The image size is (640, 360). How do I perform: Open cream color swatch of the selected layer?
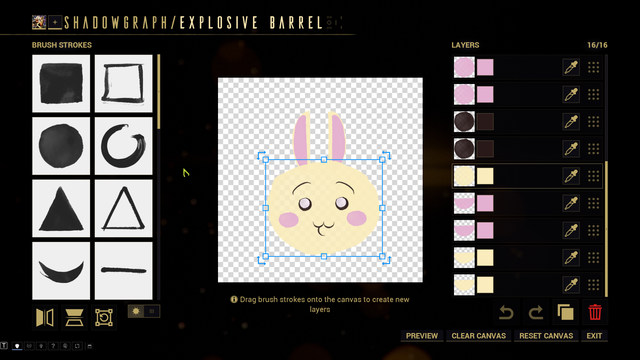tap(485, 176)
